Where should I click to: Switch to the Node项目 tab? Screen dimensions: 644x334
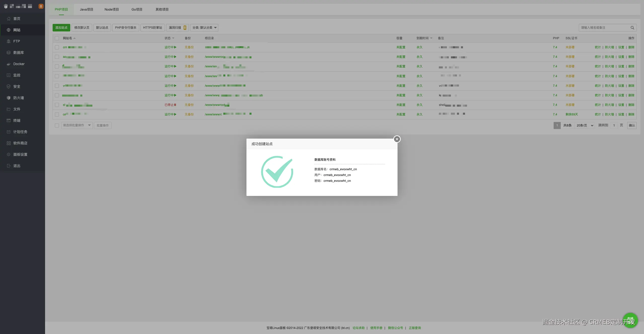click(112, 9)
